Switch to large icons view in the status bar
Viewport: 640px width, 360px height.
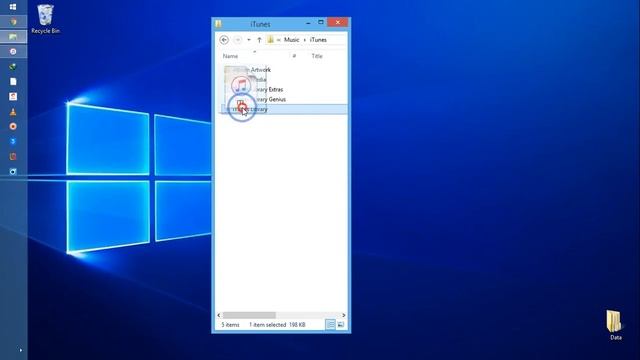[340, 325]
